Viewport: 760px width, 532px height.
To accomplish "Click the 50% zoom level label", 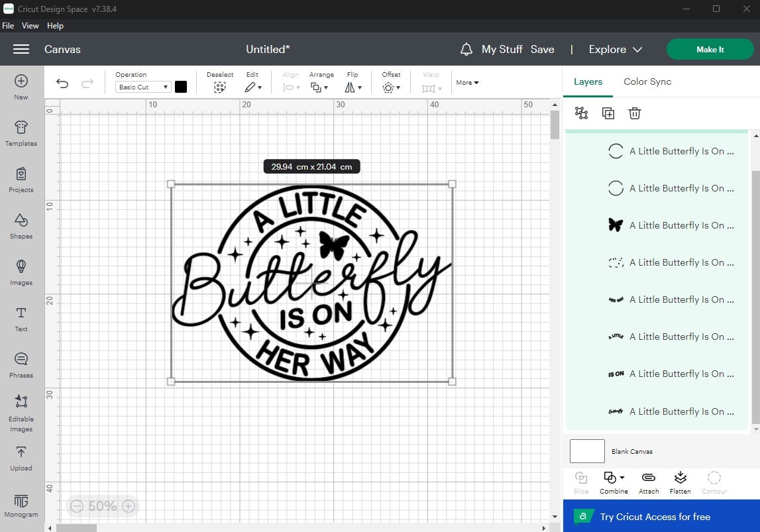I will click(x=102, y=506).
